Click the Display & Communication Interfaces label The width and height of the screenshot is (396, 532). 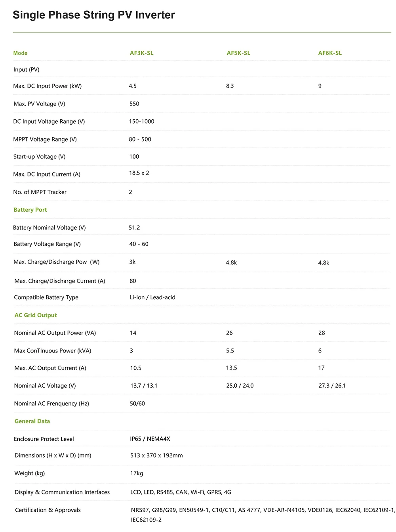62,492
